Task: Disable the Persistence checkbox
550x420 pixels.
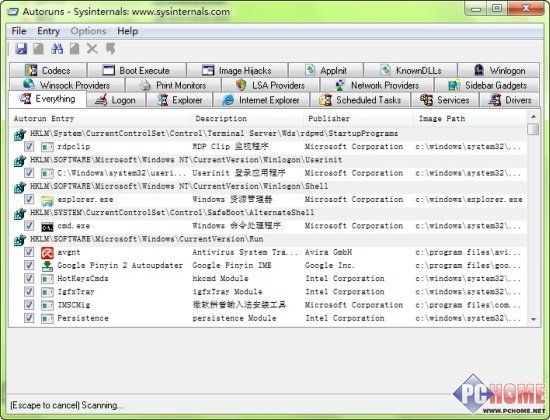Action: coord(29,318)
